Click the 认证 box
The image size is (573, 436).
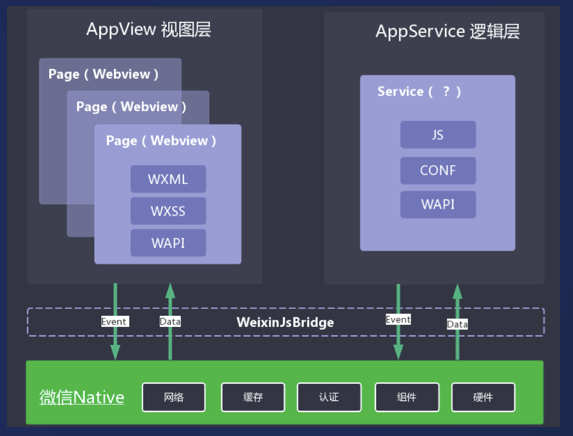pos(329,397)
